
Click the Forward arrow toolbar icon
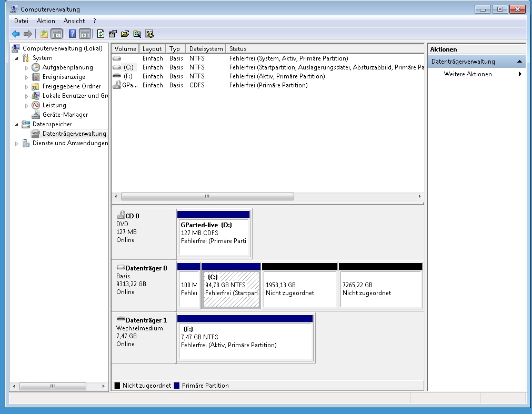28,34
